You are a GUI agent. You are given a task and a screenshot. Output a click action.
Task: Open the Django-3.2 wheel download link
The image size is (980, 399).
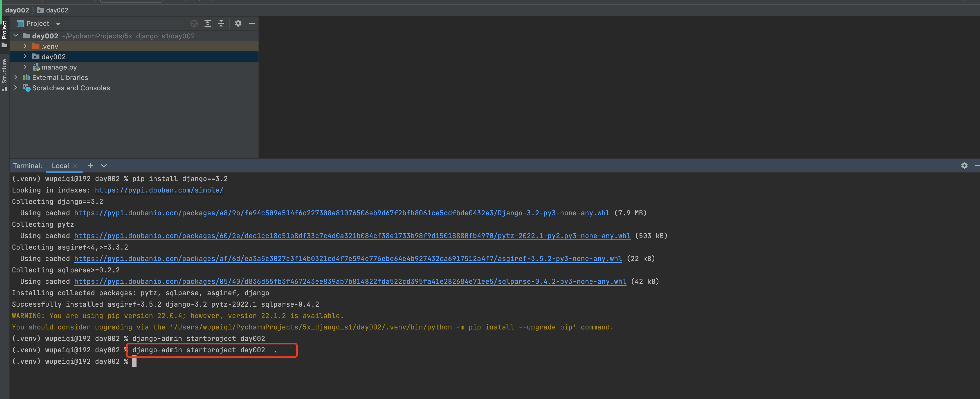(x=341, y=213)
